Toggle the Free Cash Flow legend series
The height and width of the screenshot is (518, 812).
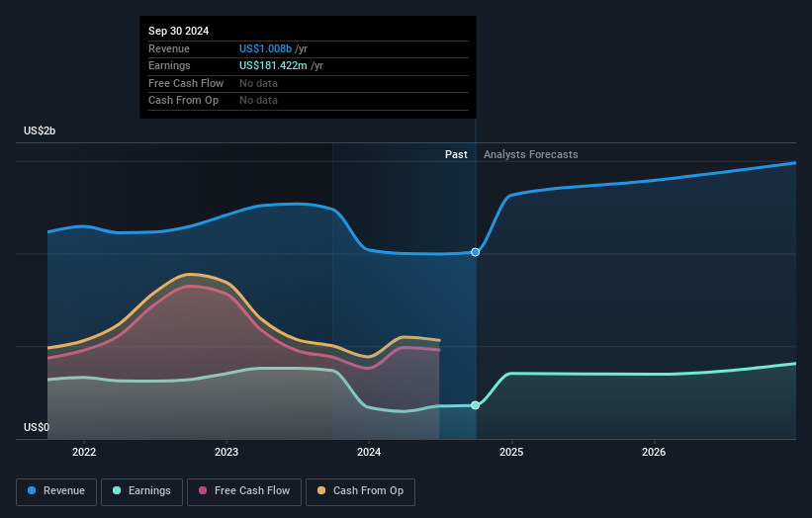244,491
